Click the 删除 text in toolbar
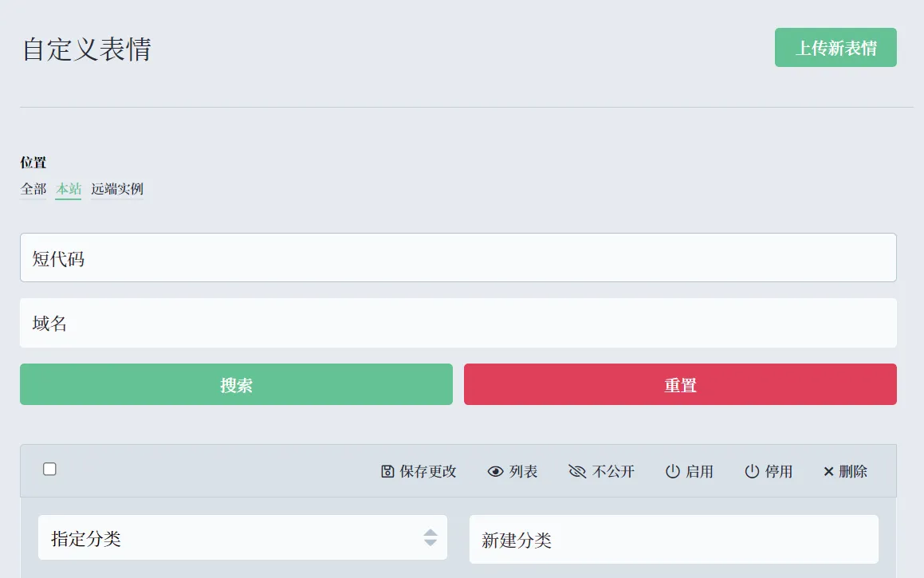Image resolution: width=924 pixels, height=578 pixels. point(853,471)
